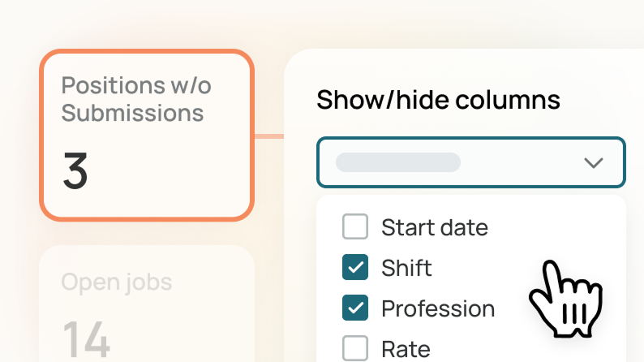Check the Start date checkbox
644x362 pixels.
[x=355, y=227]
